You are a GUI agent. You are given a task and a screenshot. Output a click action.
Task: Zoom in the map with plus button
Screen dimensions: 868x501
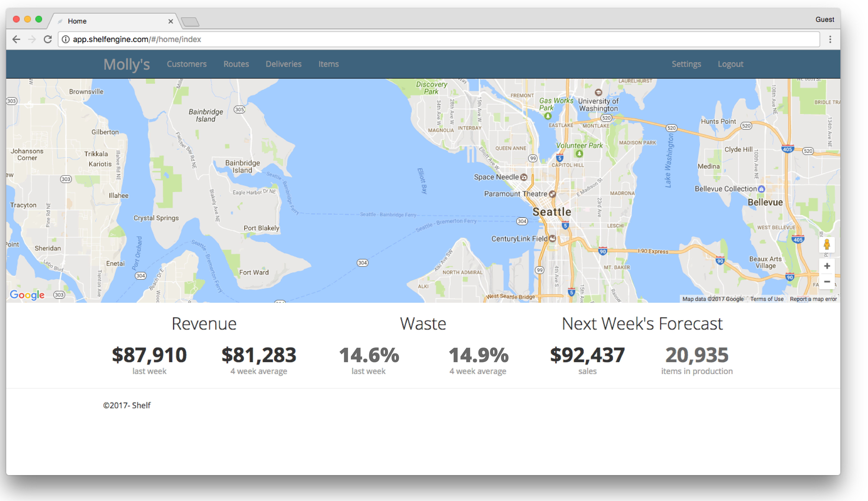coord(827,266)
